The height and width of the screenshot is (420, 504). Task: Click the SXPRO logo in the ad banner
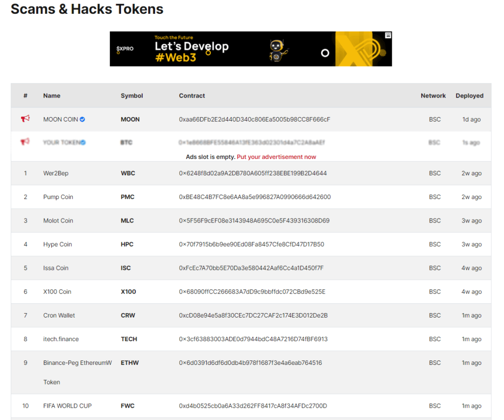pyautogui.click(x=125, y=48)
